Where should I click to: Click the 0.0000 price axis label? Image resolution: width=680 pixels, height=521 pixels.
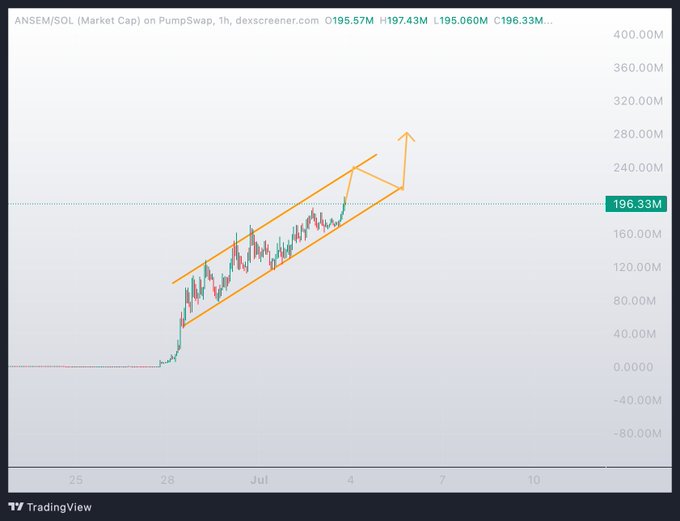click(633, 367)
